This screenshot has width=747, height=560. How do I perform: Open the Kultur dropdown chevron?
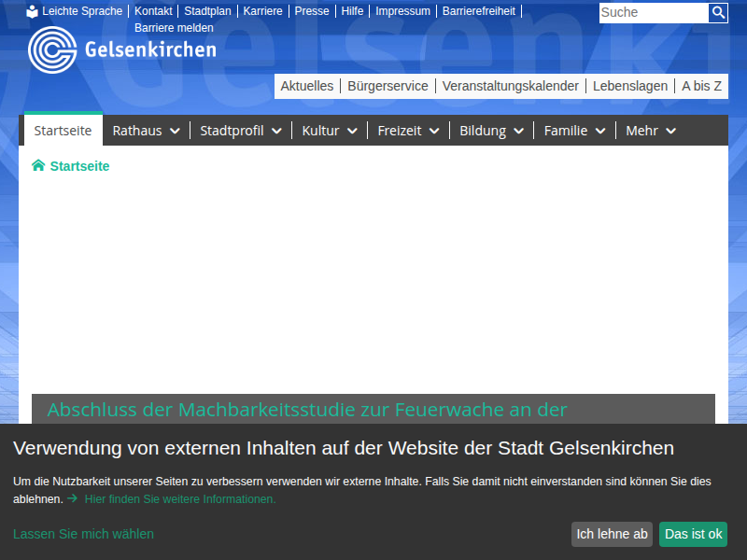tap(352, 131)
